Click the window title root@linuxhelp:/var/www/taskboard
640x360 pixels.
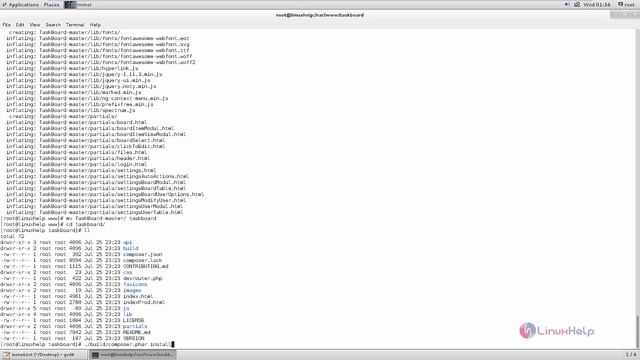[320, 15]
